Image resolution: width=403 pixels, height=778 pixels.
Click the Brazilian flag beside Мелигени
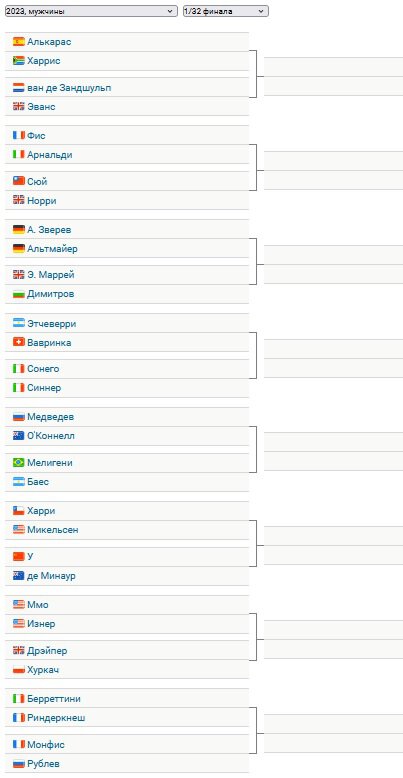[x=19, y=462]
